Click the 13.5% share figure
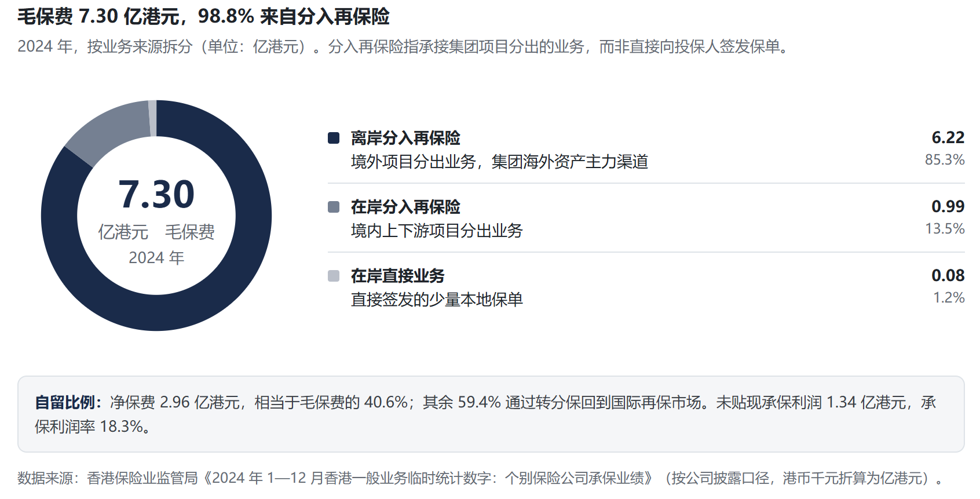980x499 pixels. pyautogui.click(x=945, y=228)
